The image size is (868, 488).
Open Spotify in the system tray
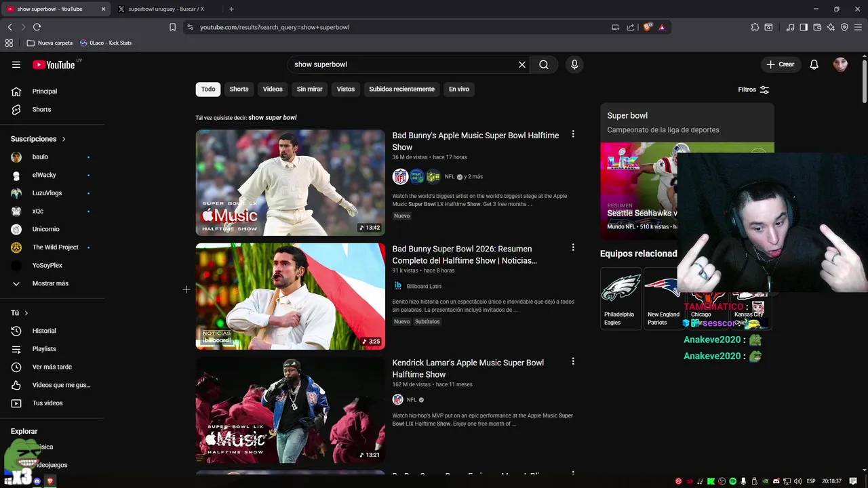click(732, 481)
